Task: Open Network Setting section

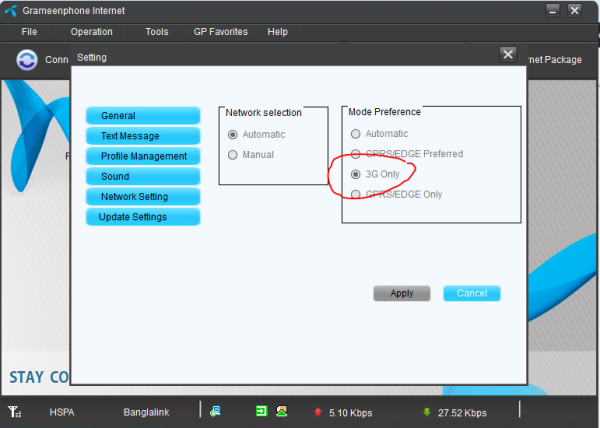Action: (143, 197)
